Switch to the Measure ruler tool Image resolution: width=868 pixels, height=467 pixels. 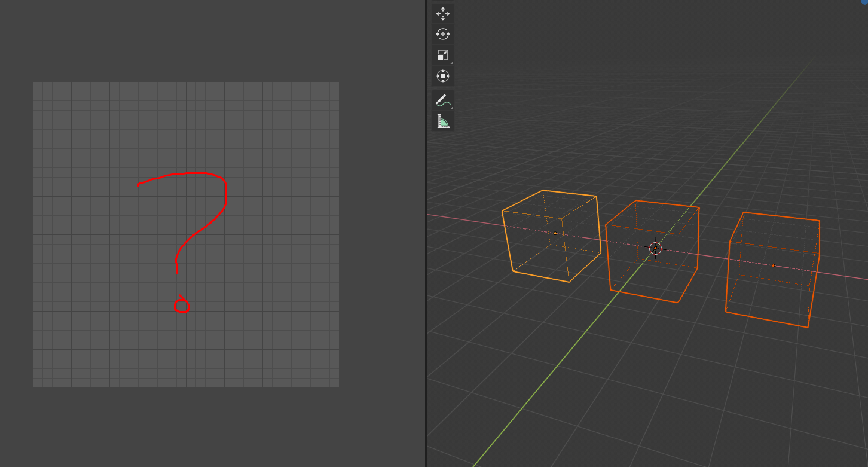point(442,121)
